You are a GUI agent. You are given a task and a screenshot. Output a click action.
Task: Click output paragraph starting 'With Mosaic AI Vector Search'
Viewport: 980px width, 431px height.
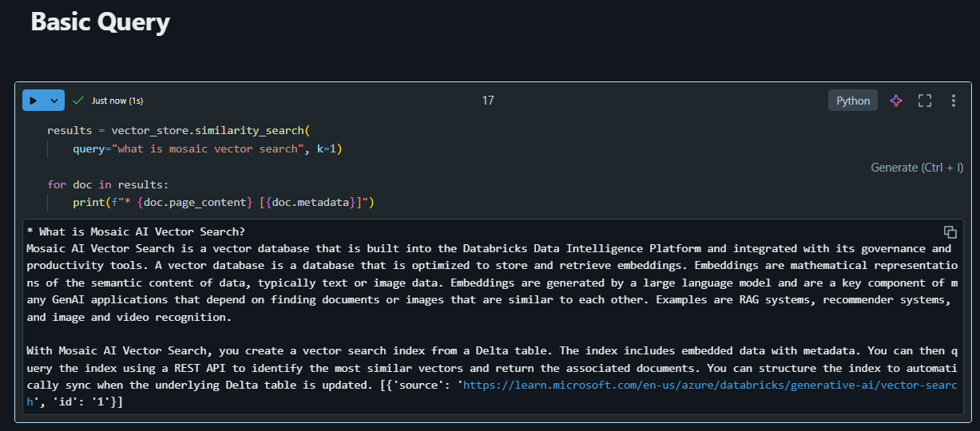[492, 376]
